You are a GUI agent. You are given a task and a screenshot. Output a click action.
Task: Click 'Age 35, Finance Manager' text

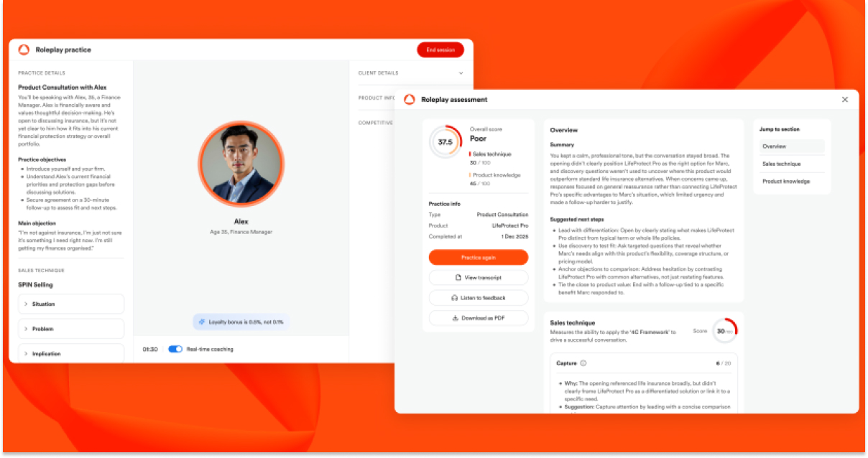241,232
